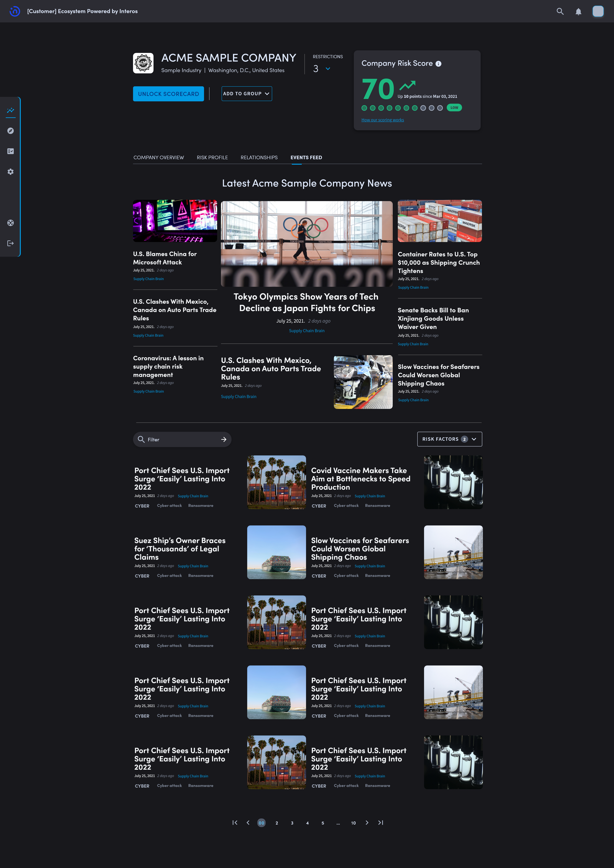This screenshot has height=868, width=614.
Task: Click the Interos logo icon
Action: click(x=14, y=11)
